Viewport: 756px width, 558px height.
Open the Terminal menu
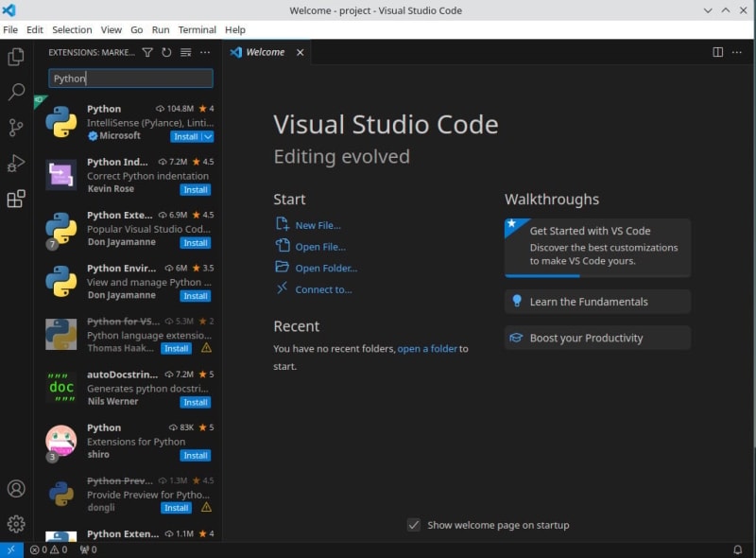click(197, 29)
